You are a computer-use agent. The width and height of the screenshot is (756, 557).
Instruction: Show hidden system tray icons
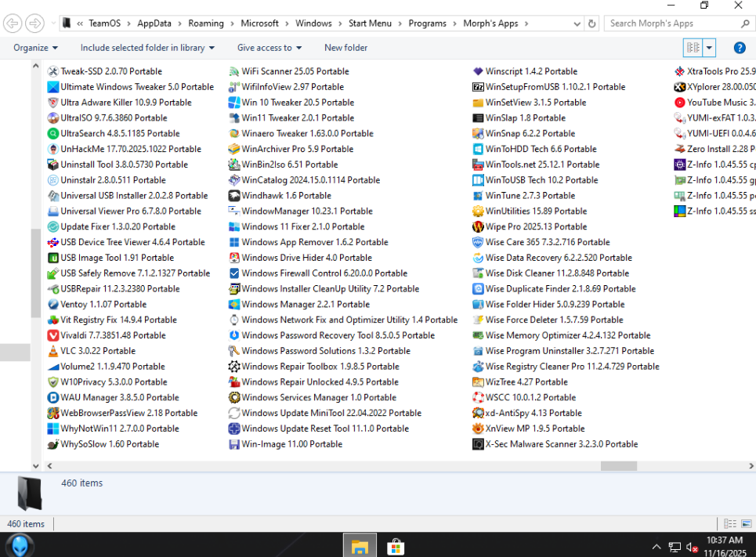tap(657, 547)
